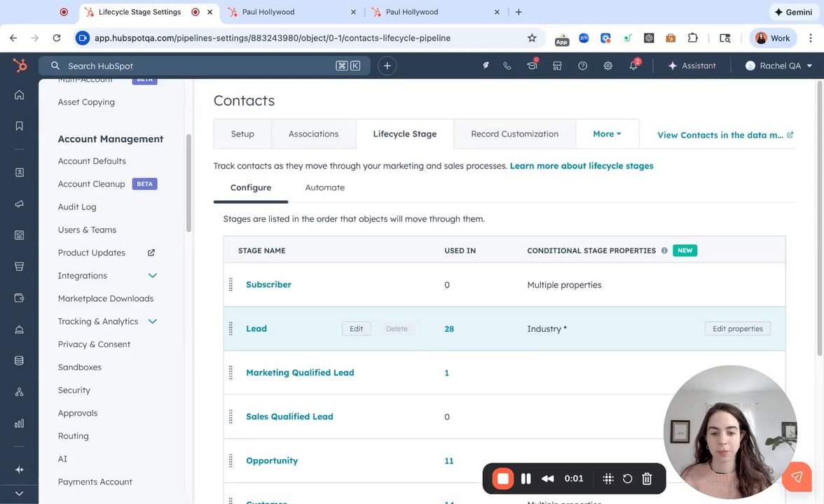Open the Subscriber stage link
The width and height of the screenshot is (824, 504).
[268, 284]
